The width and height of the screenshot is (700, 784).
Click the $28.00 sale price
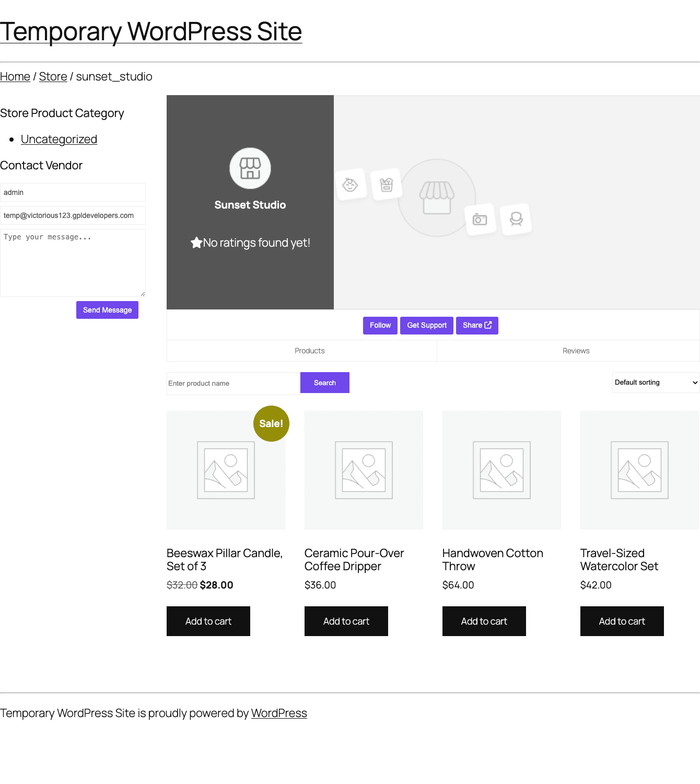(216, 585)
